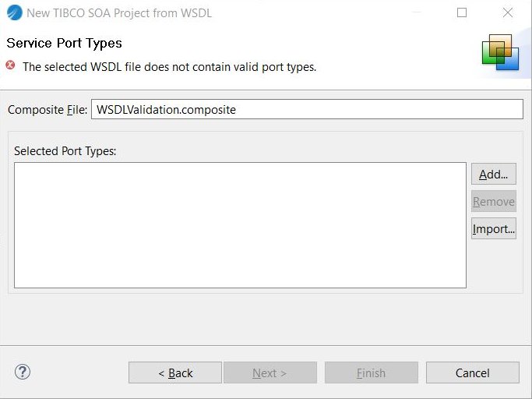Click the red error icon beside the message

(11, 66)
